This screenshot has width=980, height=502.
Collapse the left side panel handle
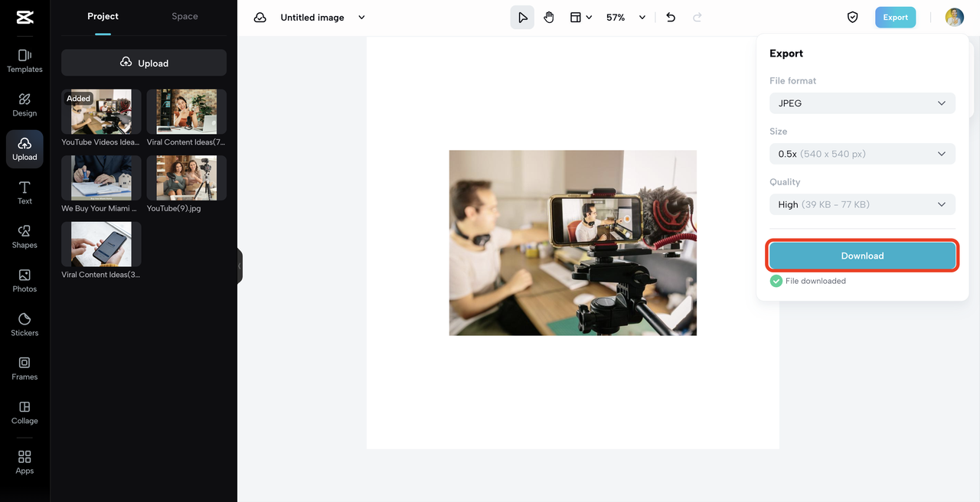coord(240,266)
